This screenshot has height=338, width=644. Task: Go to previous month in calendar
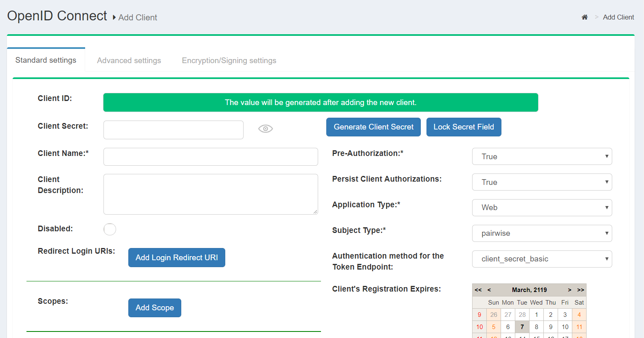(489, 290)
